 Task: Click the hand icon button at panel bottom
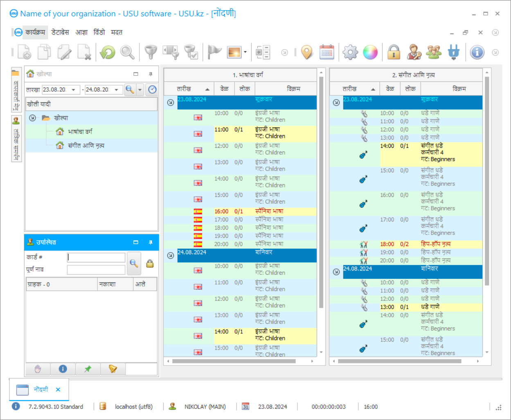click(x=38, y=369)
